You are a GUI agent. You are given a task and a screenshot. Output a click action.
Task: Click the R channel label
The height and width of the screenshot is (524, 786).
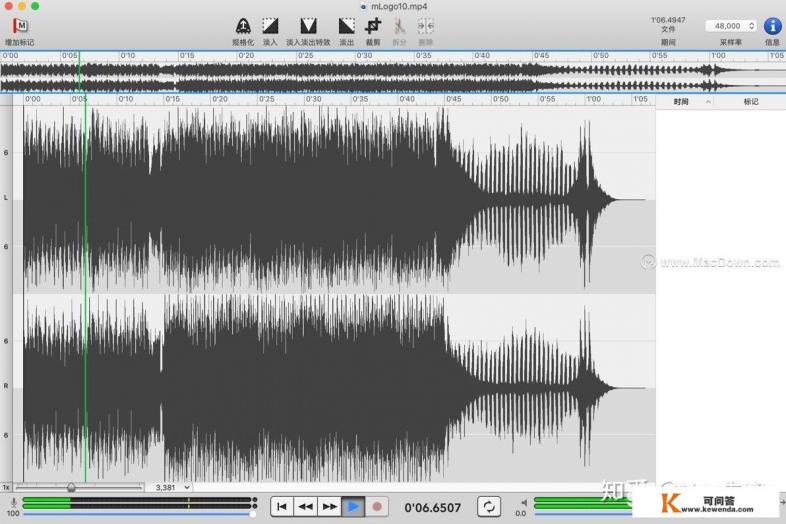(6, 386)
